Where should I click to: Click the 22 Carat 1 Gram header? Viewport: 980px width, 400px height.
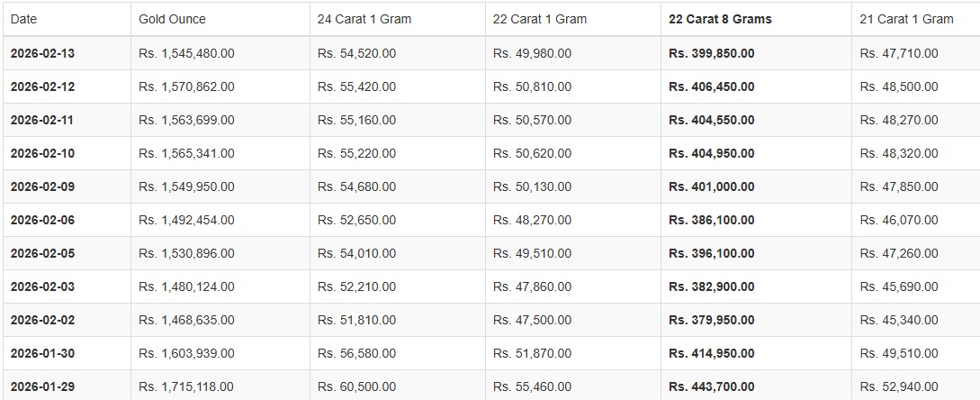coord(539,19)
